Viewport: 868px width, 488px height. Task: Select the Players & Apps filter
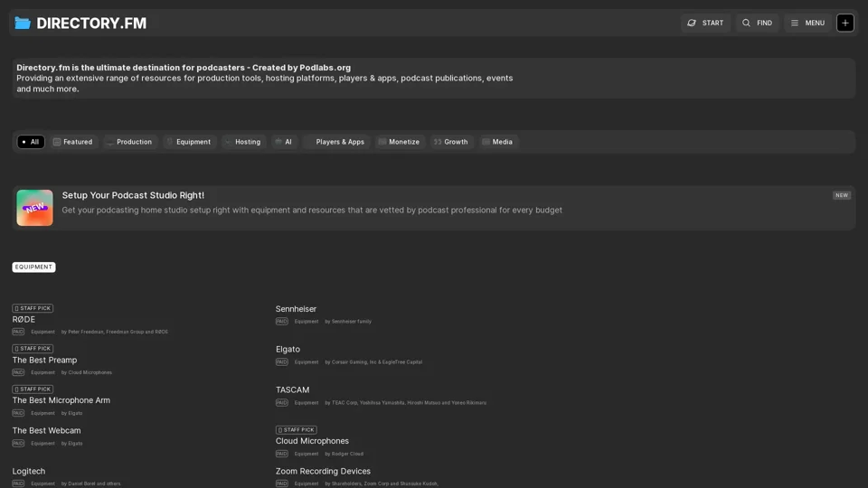[x=336, y=142]
